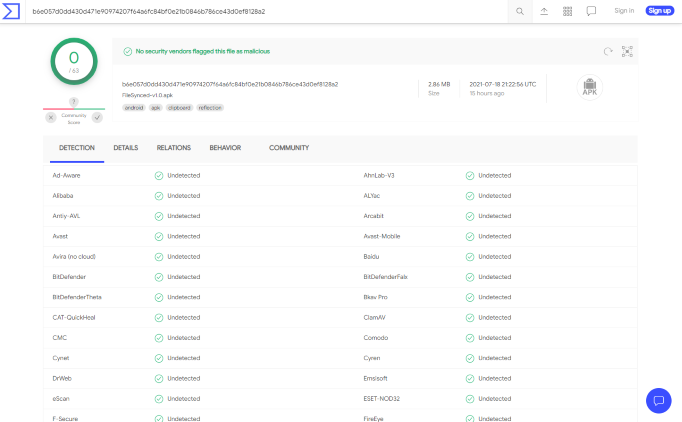Screen dimensions: 682x422
Task: Open the chat support bubble
Action: (659, 400)
